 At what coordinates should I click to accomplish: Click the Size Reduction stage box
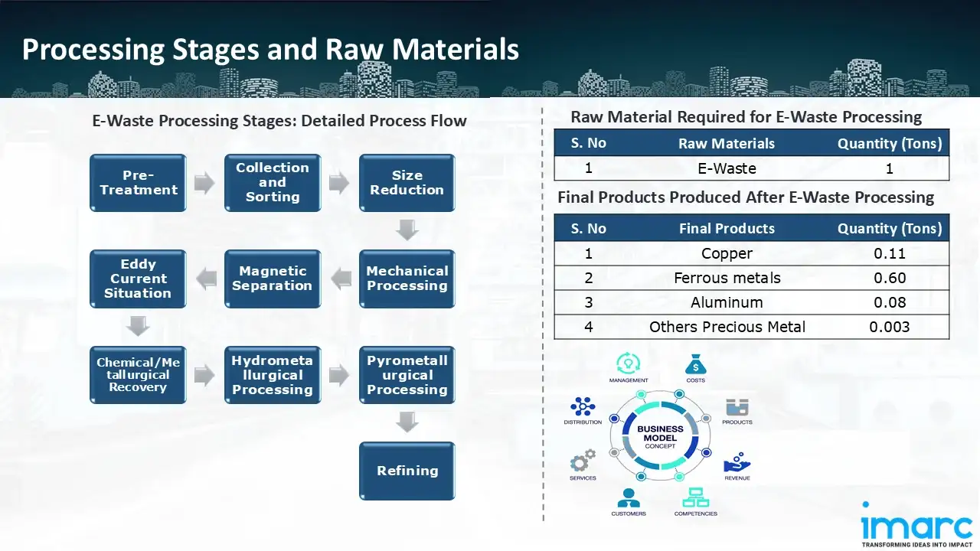point(407,183)
